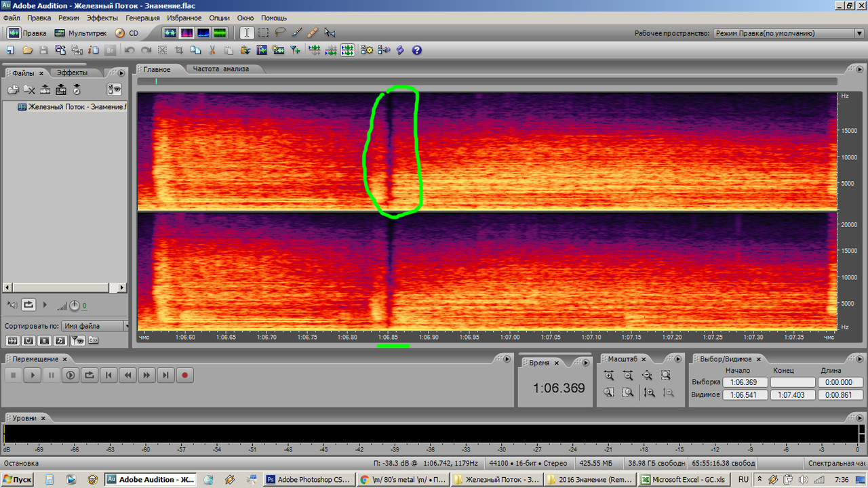Viewport: 868px width, 488px height.
Task: Import a file in Files panel
Action: point(13,89)
